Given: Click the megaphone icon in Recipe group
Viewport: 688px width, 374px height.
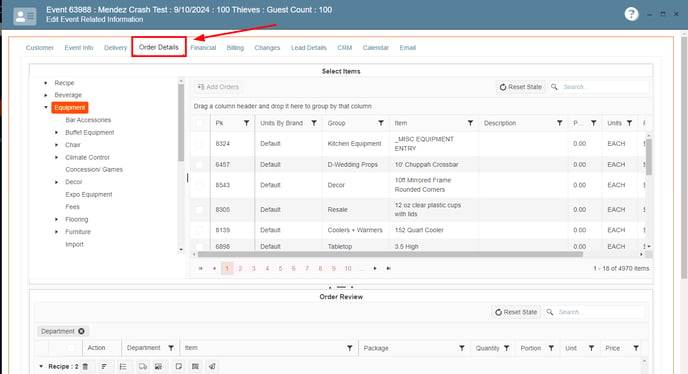Looking at the screenshot, I should (x=212, y=367).
